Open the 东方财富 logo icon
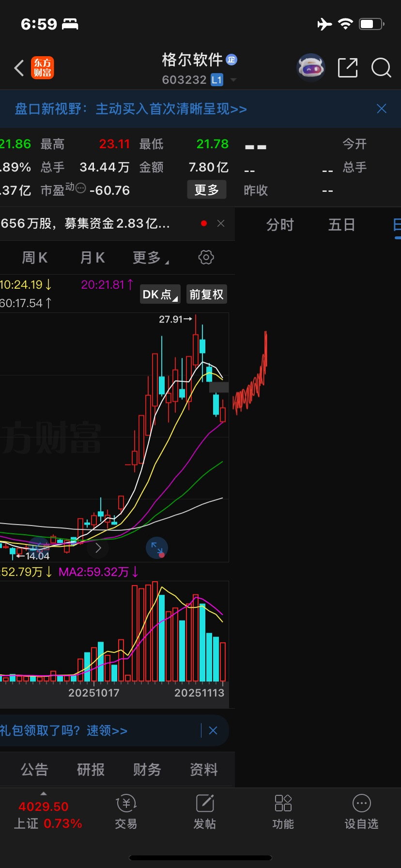This screenshot has height=868, width=401. click(x=43, y=68)
